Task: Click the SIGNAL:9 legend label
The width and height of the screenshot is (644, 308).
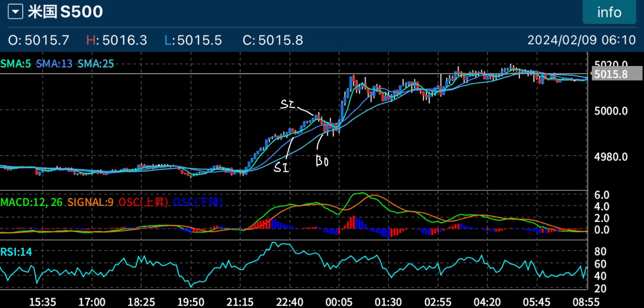Action: pyautogui.click(x=90, y=202)
